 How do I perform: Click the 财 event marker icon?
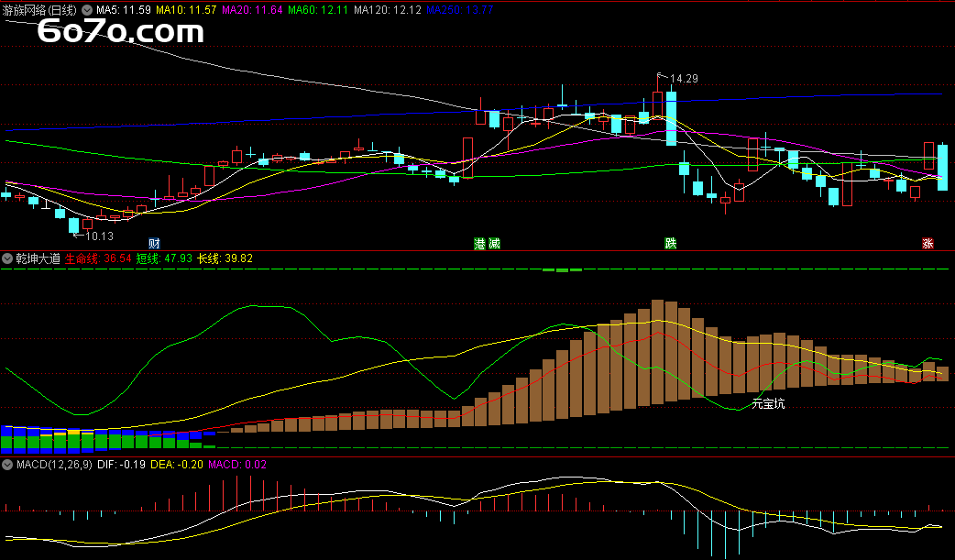point(154,244)
